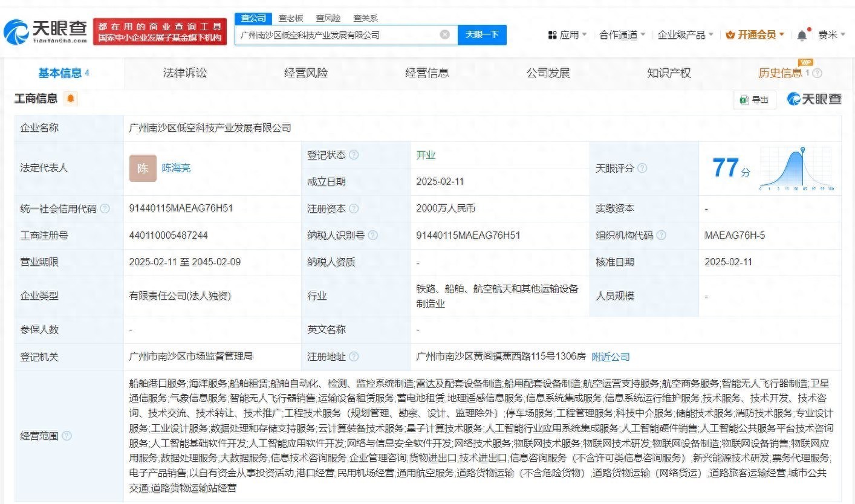Viewport: 855px width, 504px height.
Task: Open the 应用 dropdown menu
Action: pyautogui.click(x=568, y=35)
